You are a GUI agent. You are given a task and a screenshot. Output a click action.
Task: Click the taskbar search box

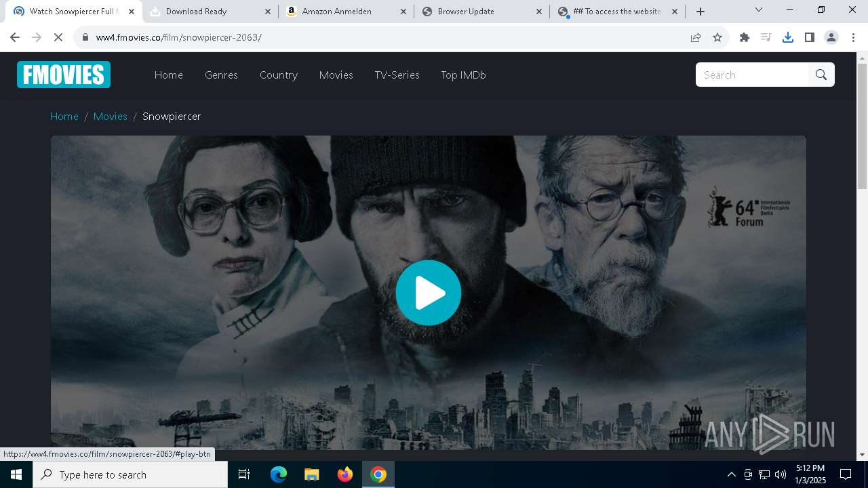click(130, 474)
